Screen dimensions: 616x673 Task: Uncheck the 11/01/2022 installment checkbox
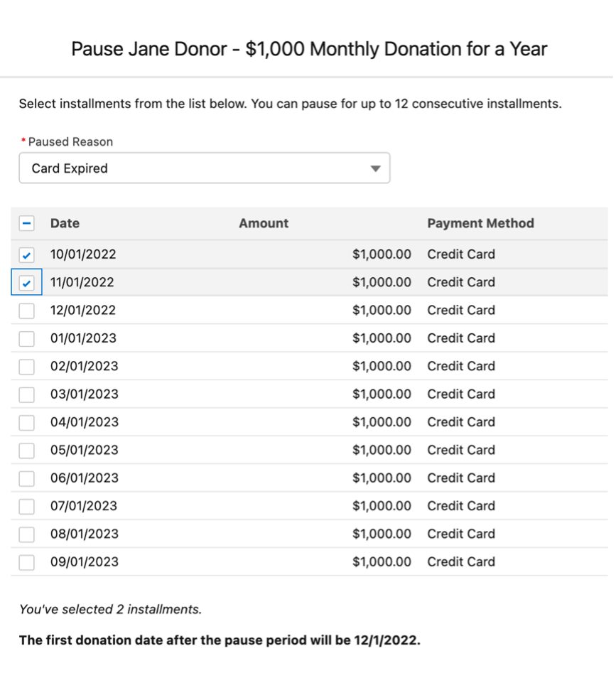coord(26,283)
